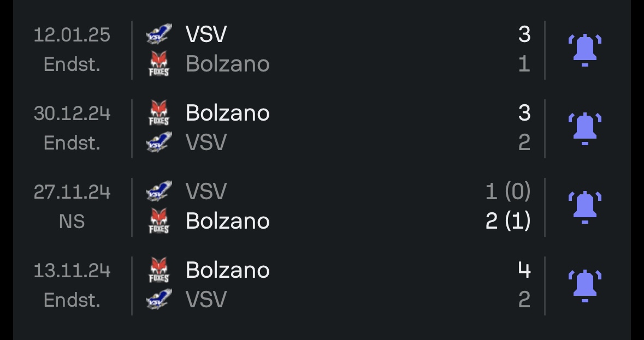Click VSV team logo in the 12.01.25 match

(x=159, y=35)
